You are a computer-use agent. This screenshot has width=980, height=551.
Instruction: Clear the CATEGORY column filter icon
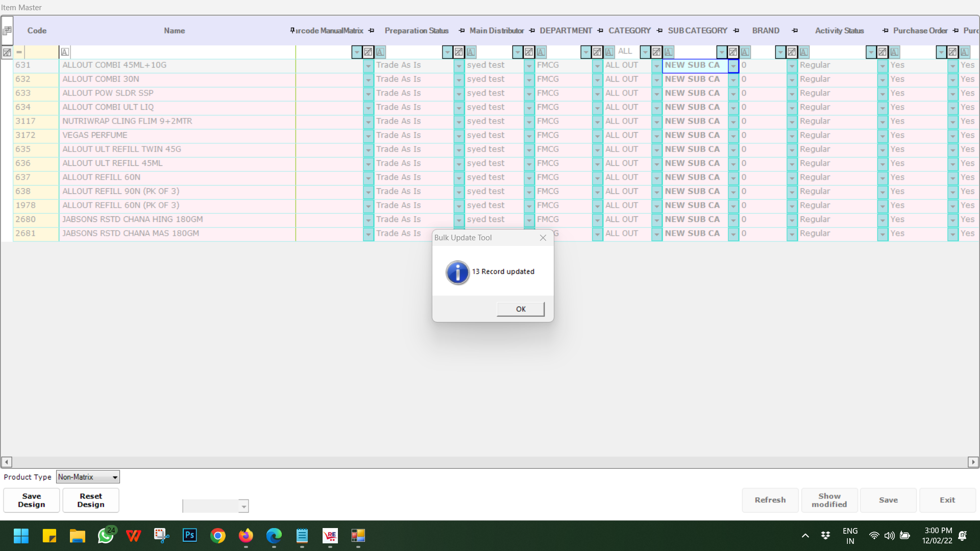[656, 52]
